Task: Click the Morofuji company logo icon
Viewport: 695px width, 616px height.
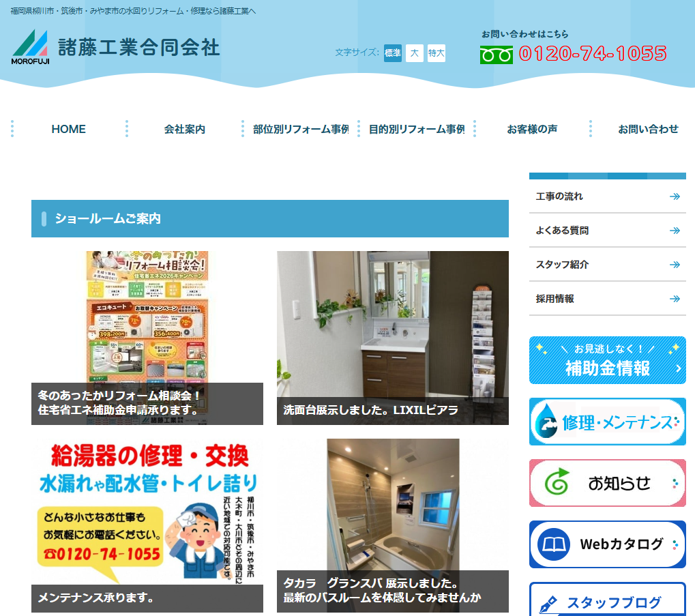Action: point(31,46)
